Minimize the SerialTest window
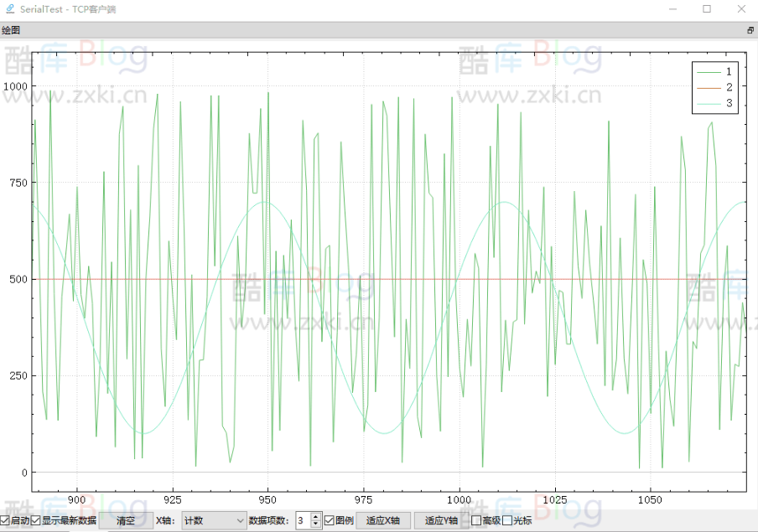The image size is (758, 532). coord(672,9)
